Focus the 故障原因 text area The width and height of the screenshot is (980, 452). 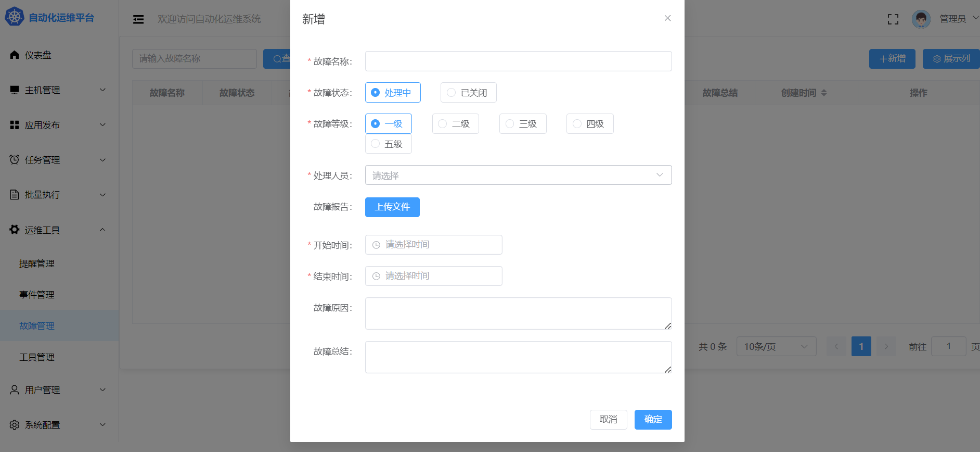[518, 313]
